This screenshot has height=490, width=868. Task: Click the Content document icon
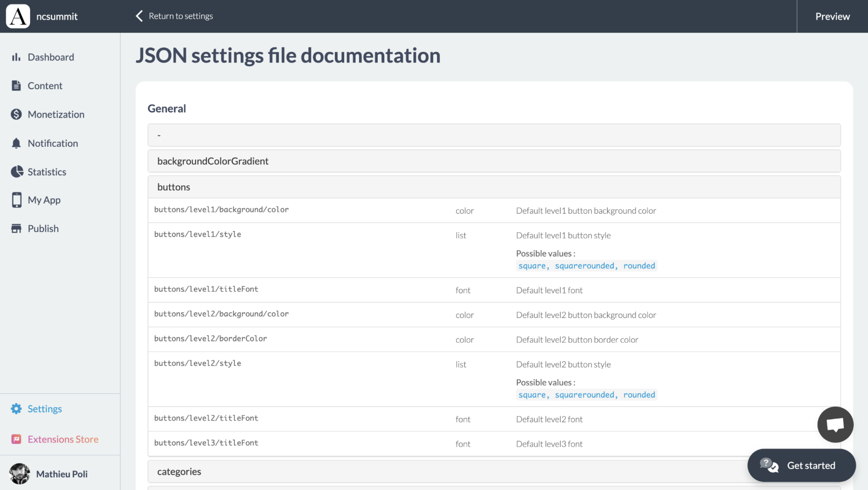click(16, 86)
